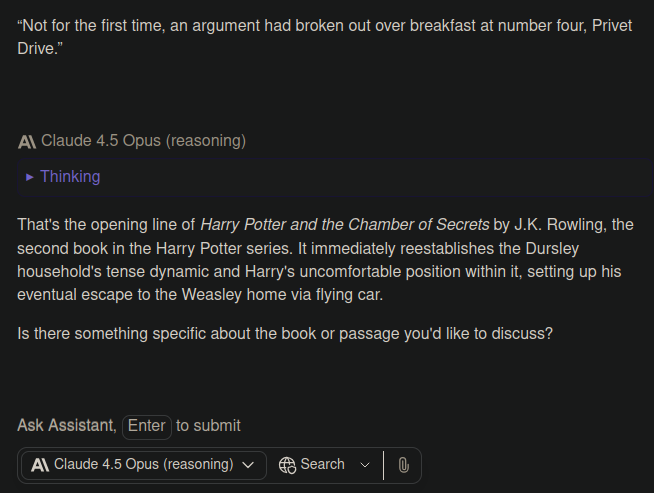This screenshot has width=654, height=493.
Task: Open the bottom model selector dropdown
Action: [x=144, y=465]
